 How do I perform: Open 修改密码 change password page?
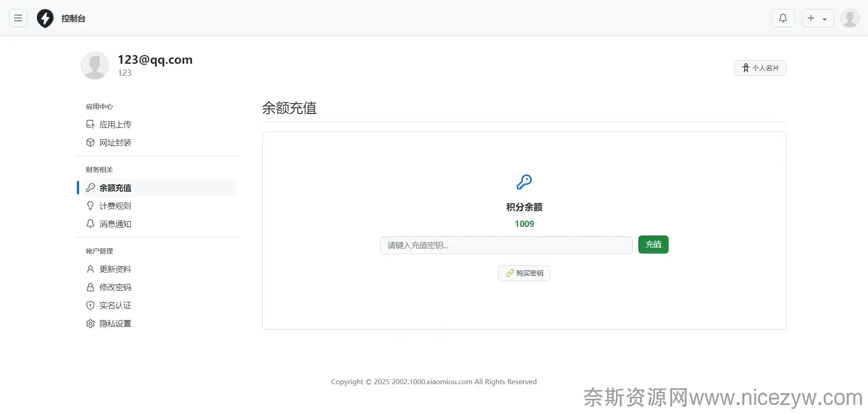[x=115, y=287]
